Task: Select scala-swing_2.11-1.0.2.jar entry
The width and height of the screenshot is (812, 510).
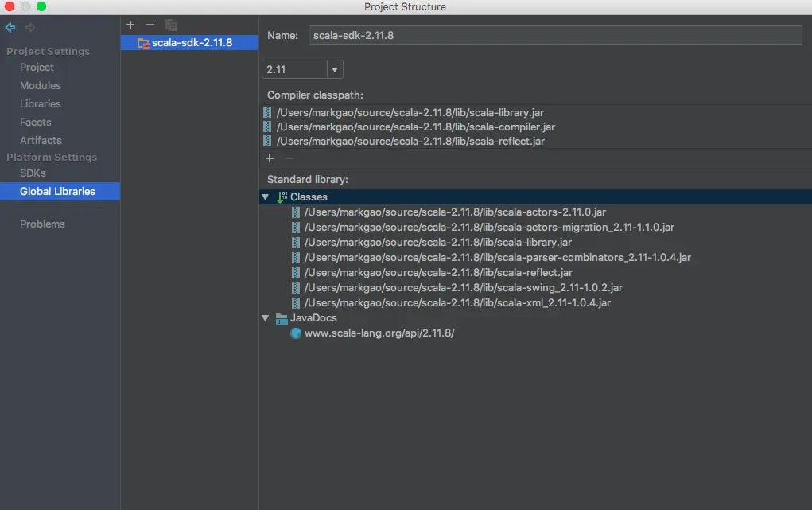Action: click(464, 287)
